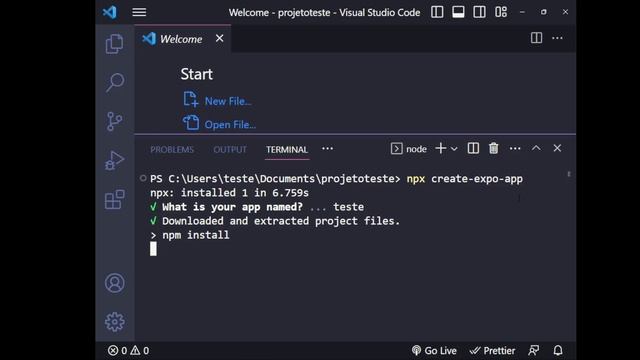This screenshot has height=360, width=640.
Task: Toggle the primary side bar layout button
Action: [437, 12]
